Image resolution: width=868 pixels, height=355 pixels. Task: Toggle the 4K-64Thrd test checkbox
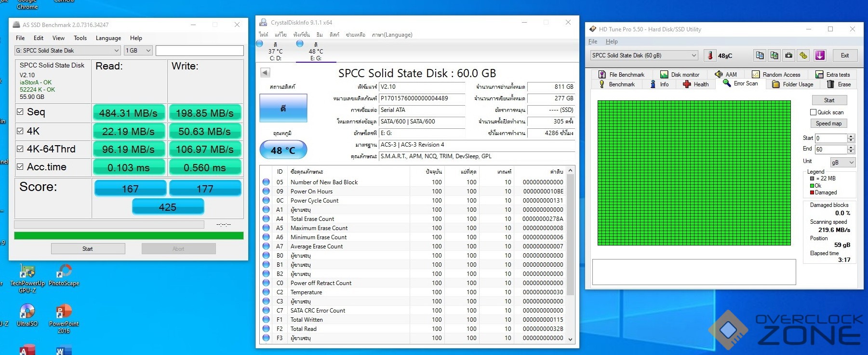pyautogui.click(x=20, y=149)
